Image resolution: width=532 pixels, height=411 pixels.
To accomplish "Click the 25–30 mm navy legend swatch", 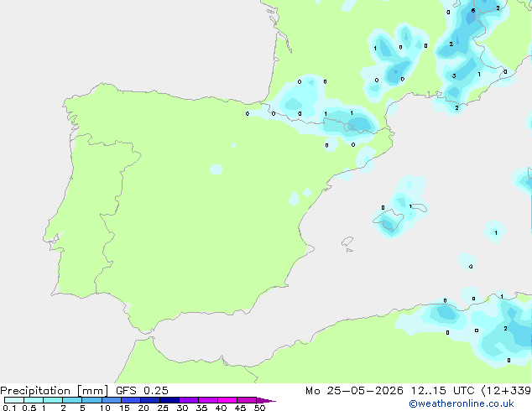I will 170,400.
